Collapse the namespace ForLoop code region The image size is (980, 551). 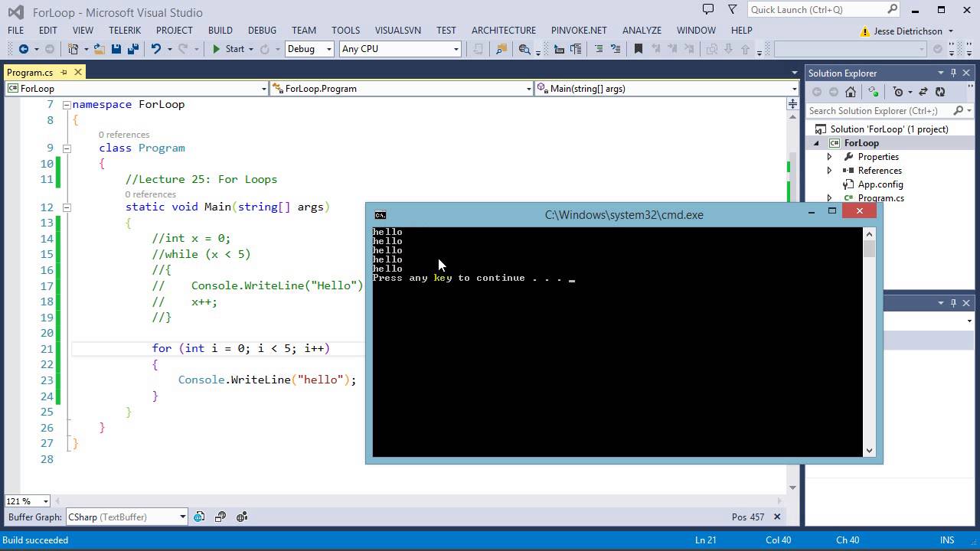coord(67,105)
